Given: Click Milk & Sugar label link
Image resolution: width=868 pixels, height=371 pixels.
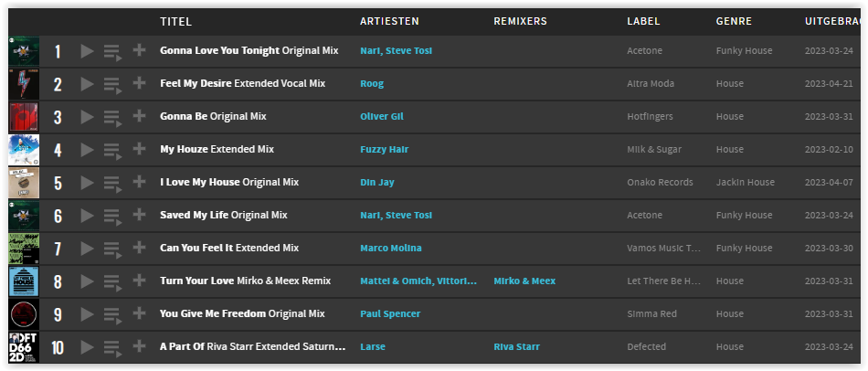Looking at the screenshot, I should coord(654,150).
